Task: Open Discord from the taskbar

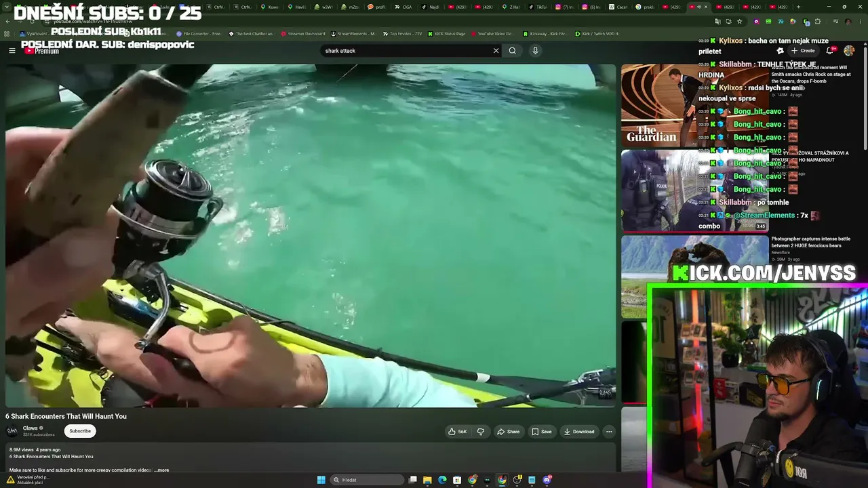Action: click(x=547, y=480)
